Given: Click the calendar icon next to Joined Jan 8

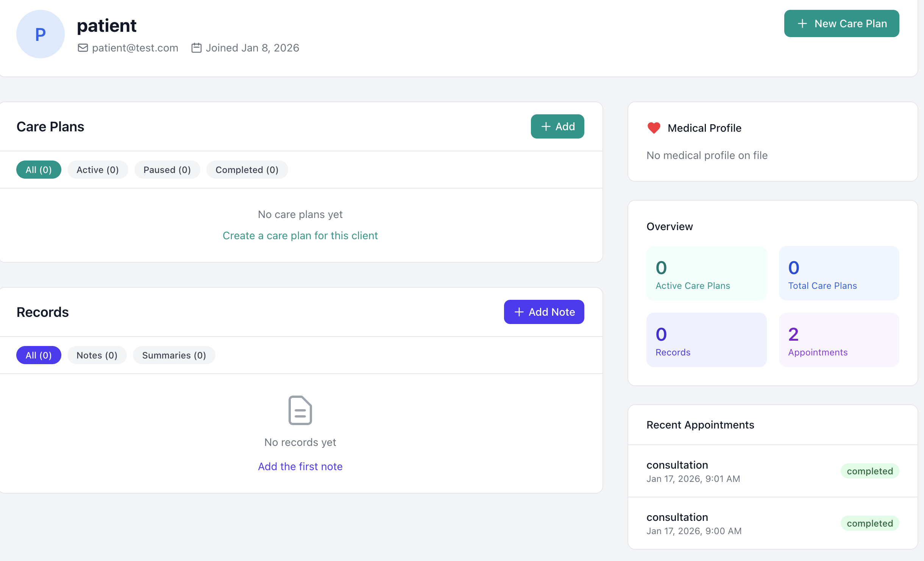Looking at the screenshot, I should (x=197, y=48).
